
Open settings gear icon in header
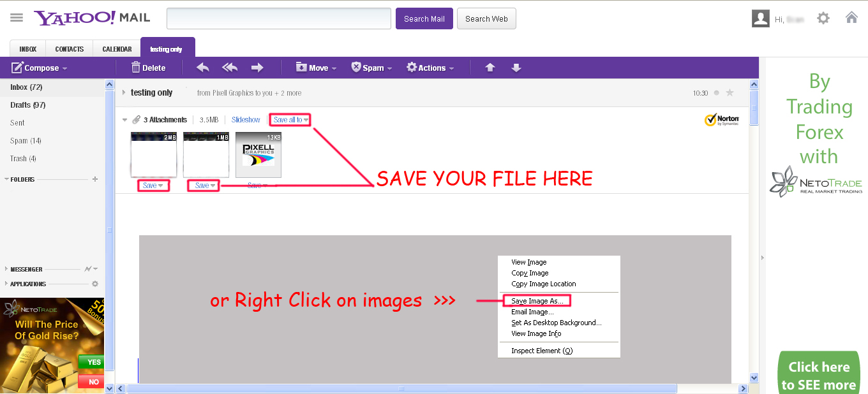click(823, 18)
